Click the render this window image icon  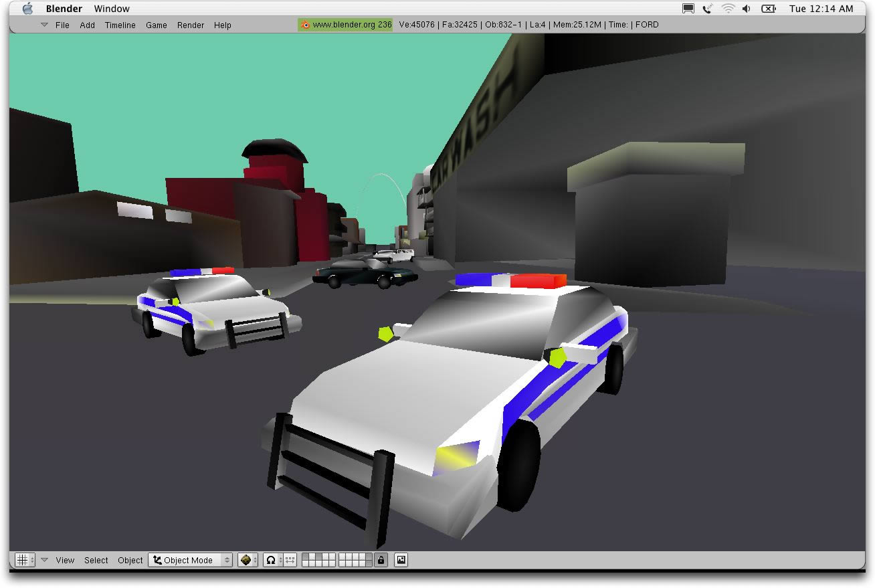pos(401,560)
